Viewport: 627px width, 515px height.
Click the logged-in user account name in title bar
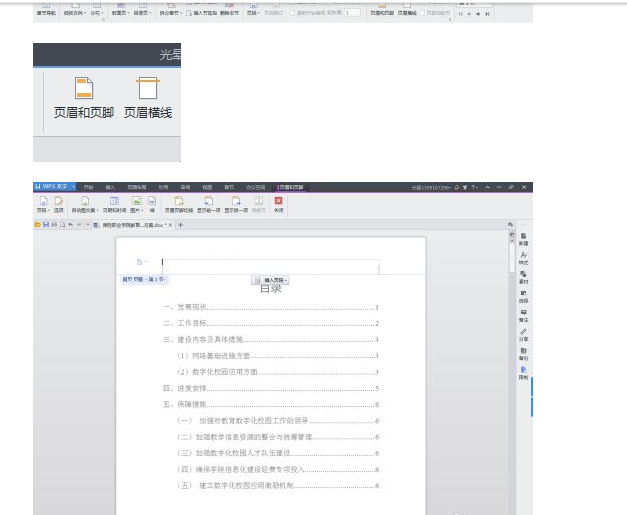click(431, 187)
